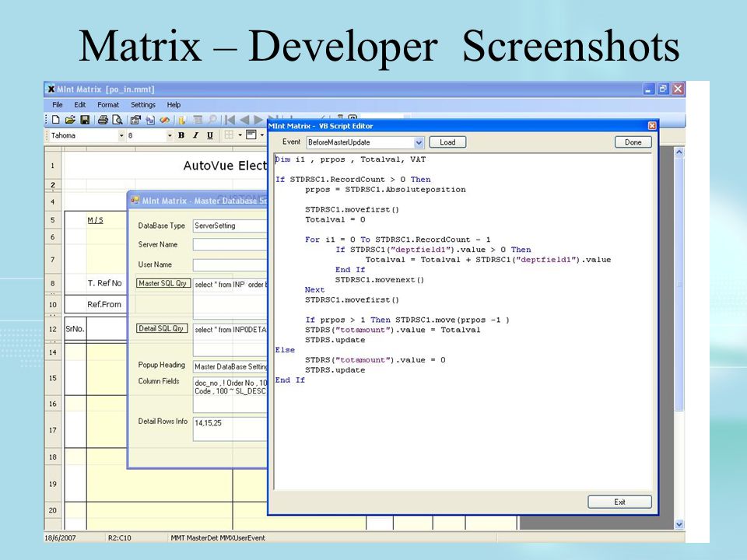Toggle Bold formatting
Image resolution: width=747 pixels, height=560 pixels.
pyautogui.click(x=181, y=135)
